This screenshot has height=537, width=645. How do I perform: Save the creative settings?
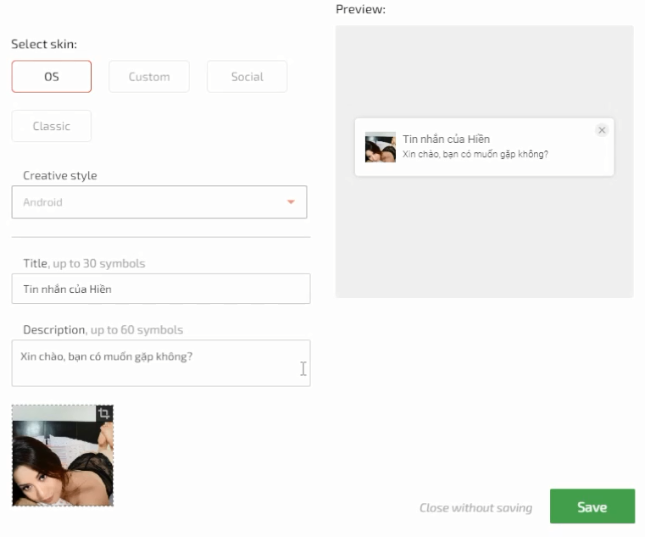(x=592, y=507)
